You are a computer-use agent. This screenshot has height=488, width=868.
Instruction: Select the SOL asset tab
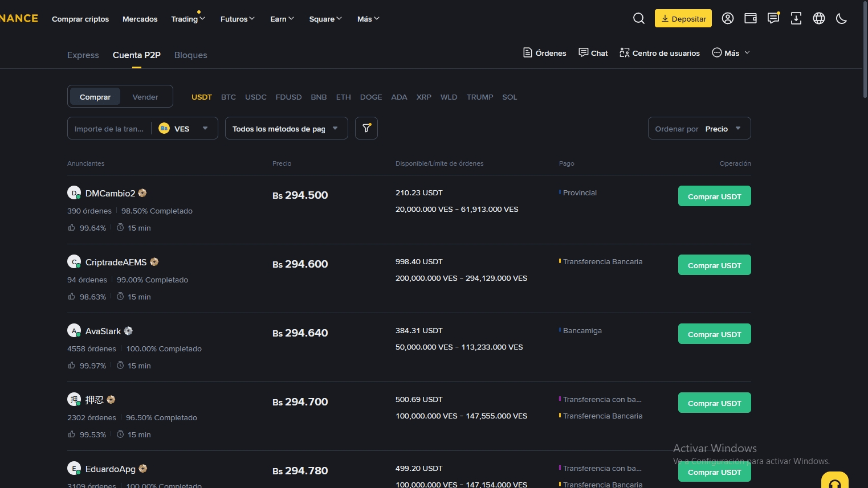[x=510, y=97]
